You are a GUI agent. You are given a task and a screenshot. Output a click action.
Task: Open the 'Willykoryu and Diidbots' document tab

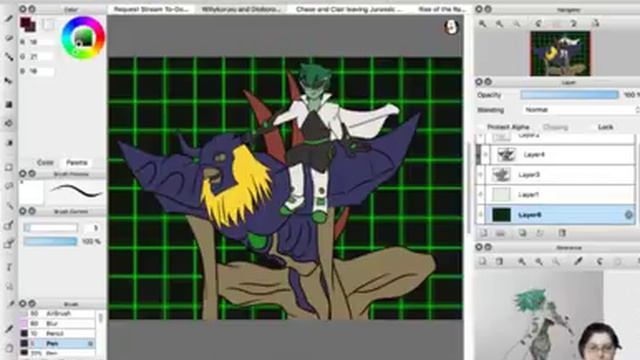coord(241,9)
